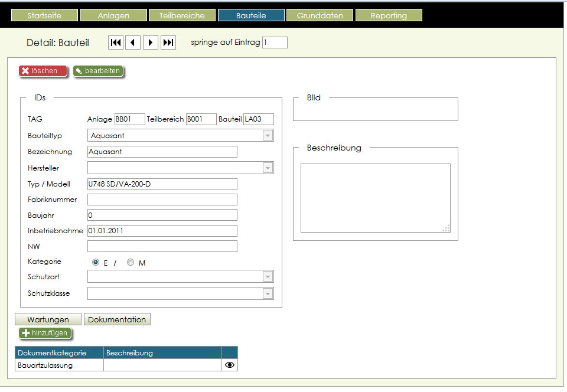The height and width of the screenshot is (392, 567).
Task: Click the Beschreibung text area
Action: (x=375, y=198)
